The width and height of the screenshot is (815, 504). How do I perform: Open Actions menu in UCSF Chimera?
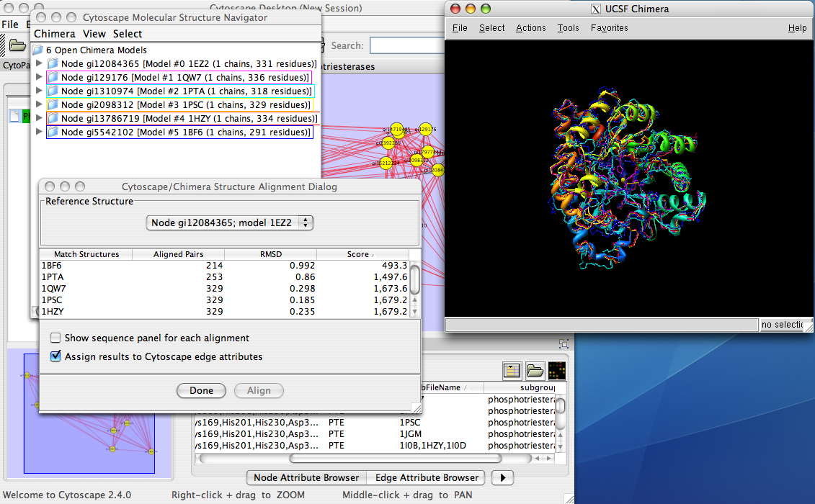[x=530, y=28]
